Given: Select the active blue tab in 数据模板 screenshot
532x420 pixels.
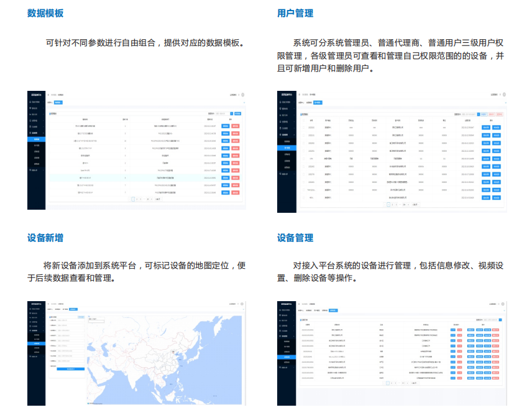Looking at the screenshot, I should pyautogui.click(x=58, y=102).
